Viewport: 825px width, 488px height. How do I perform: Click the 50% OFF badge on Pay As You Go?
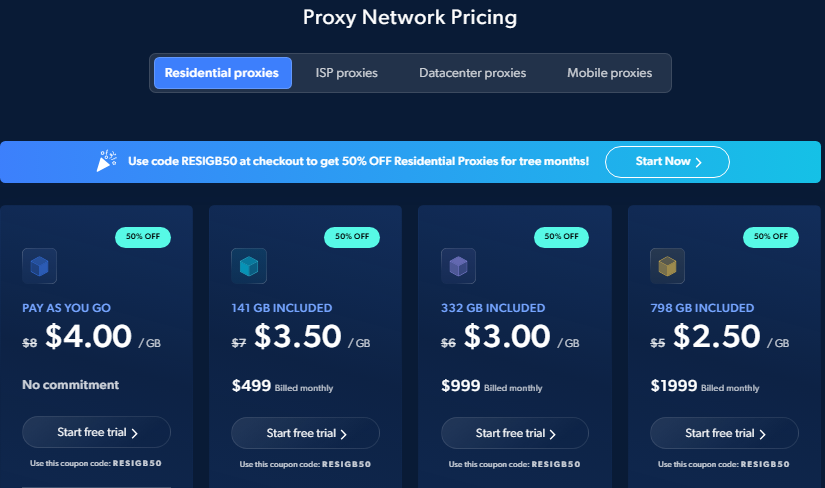click(x=143, y=237)
